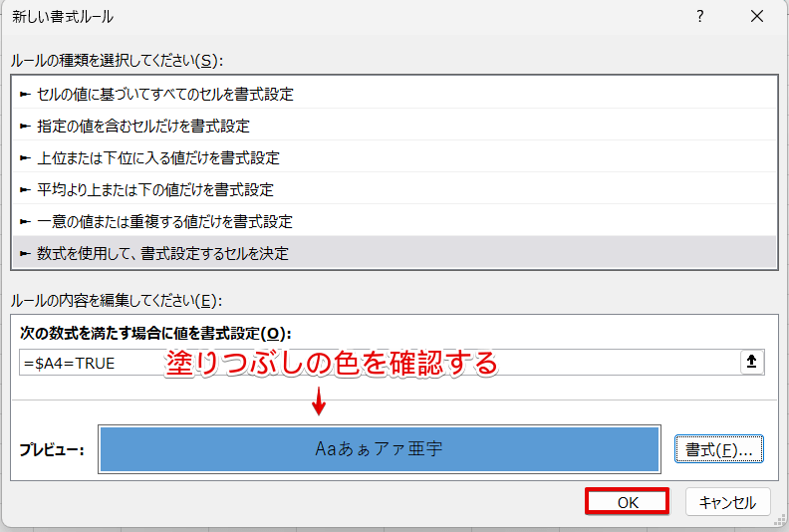Close the 新しい書式ルール dialog
Screen dimensions: 789x532
pos(757,17)
